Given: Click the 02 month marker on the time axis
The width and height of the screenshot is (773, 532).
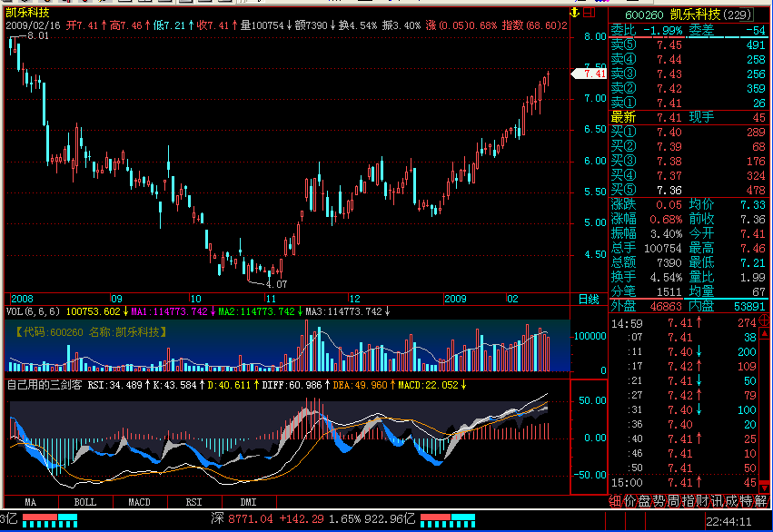Looking at the screenshot, I should coord(512,299).
